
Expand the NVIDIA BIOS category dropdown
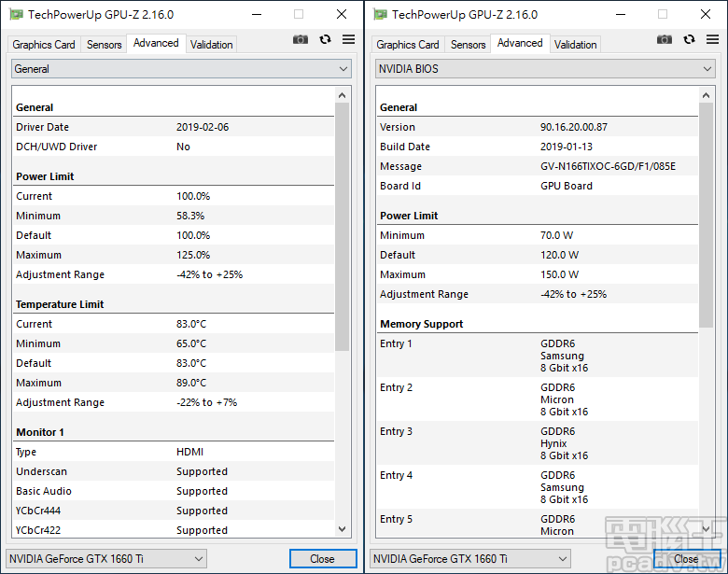545,69
